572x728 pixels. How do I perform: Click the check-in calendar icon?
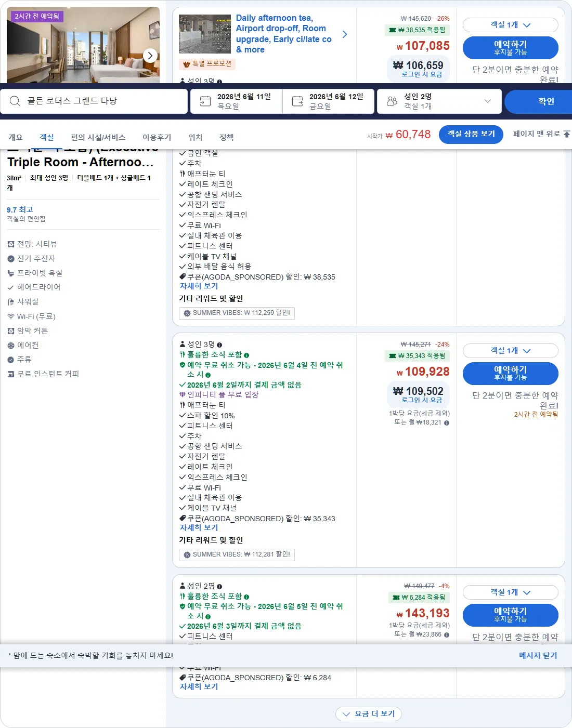click(x=205, y=101)
